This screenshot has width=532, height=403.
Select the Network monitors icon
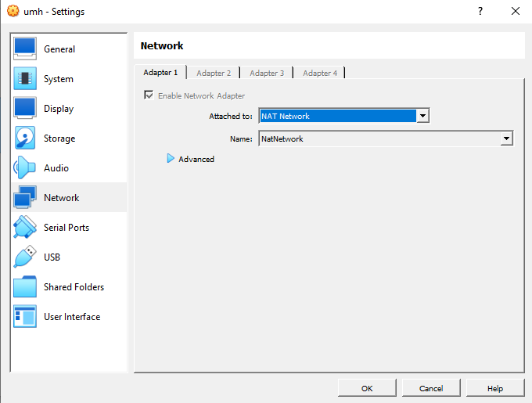tap(25, 197)
